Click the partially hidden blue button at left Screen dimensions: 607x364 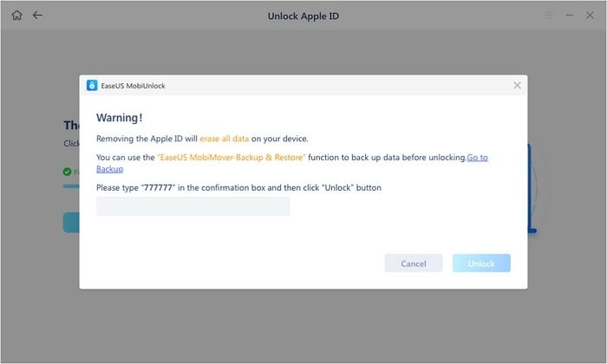coord(71,223)
